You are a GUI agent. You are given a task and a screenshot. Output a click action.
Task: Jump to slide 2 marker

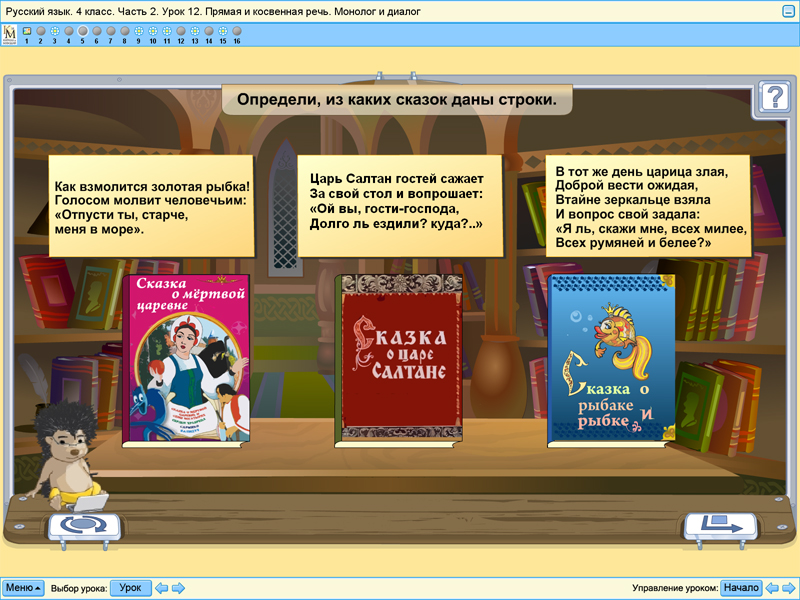coord(41,31)
